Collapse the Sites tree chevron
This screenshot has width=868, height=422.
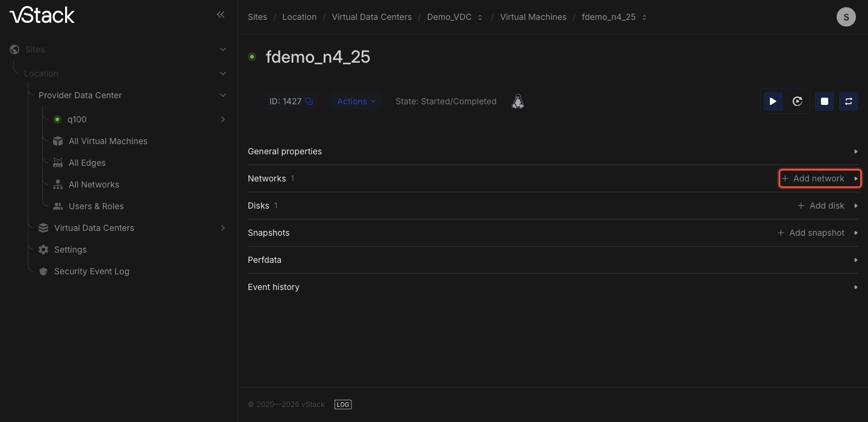coord(223,49)
